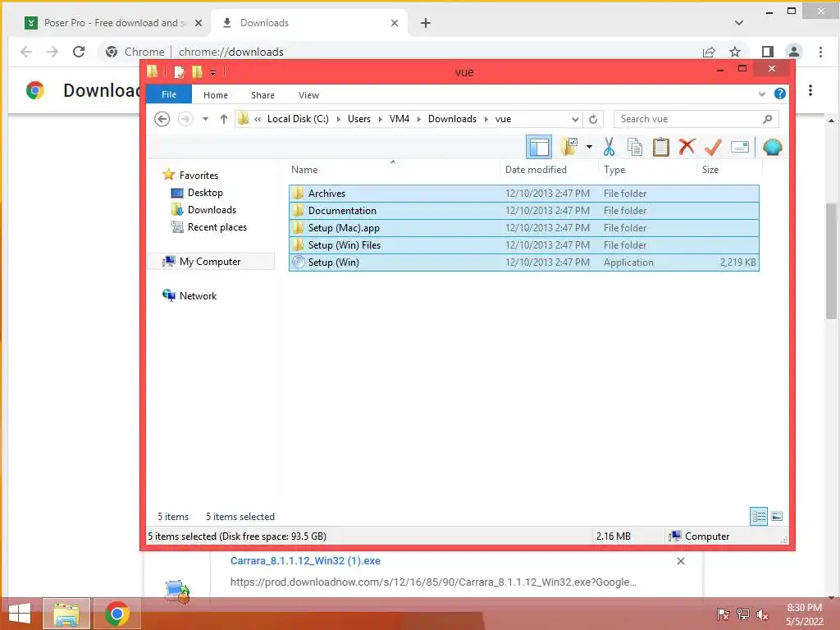
Task: Open the Share ribbon tab
Action: (x=262, y=95)
